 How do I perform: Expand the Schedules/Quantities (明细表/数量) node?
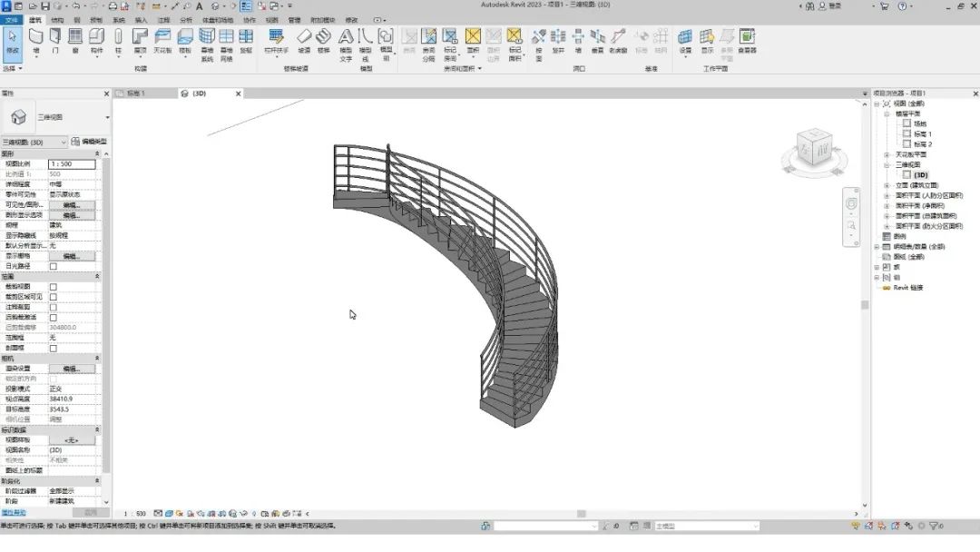pyautogui.click(x=877, y=247)
